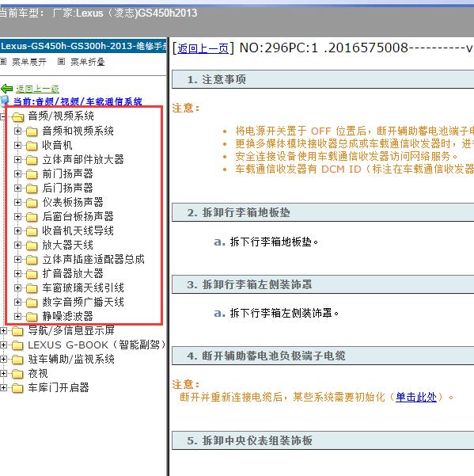The width and height of the screenshot is (474, 476).
Task: Select the 车窗玻璃天线引线 tree item
Action: [x=83, y=288]
